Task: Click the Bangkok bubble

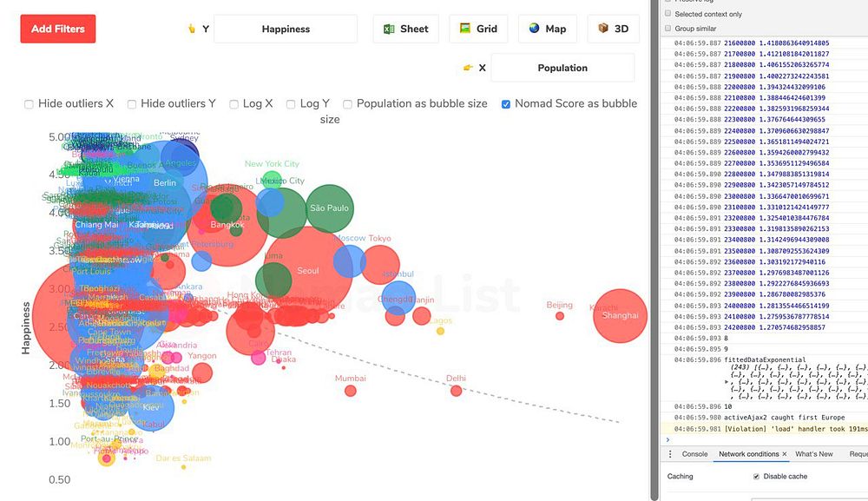Action: tap(227, 225)
